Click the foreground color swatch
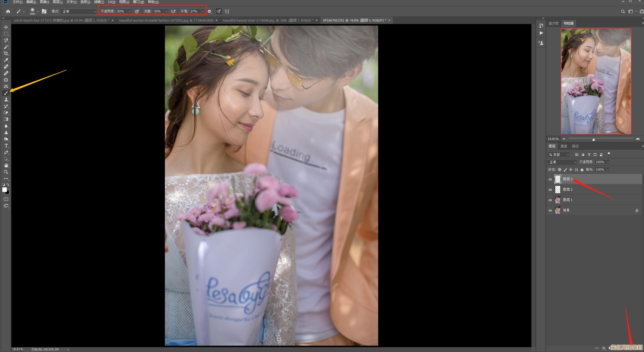 (4, 190)
